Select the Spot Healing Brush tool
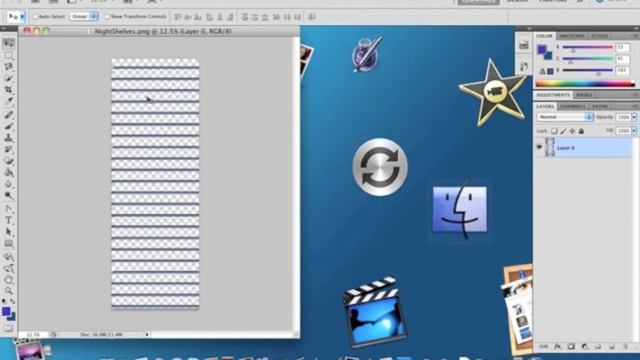This screenshot has height=360, width=640. [9, 115]
